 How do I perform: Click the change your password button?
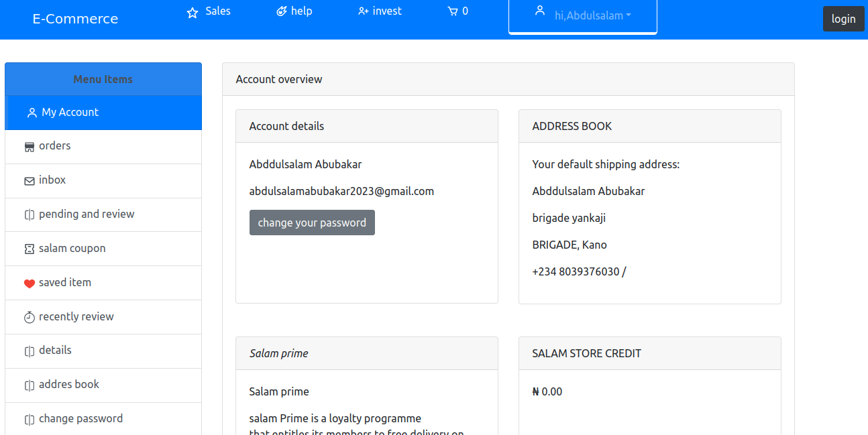tap(312, 223)
